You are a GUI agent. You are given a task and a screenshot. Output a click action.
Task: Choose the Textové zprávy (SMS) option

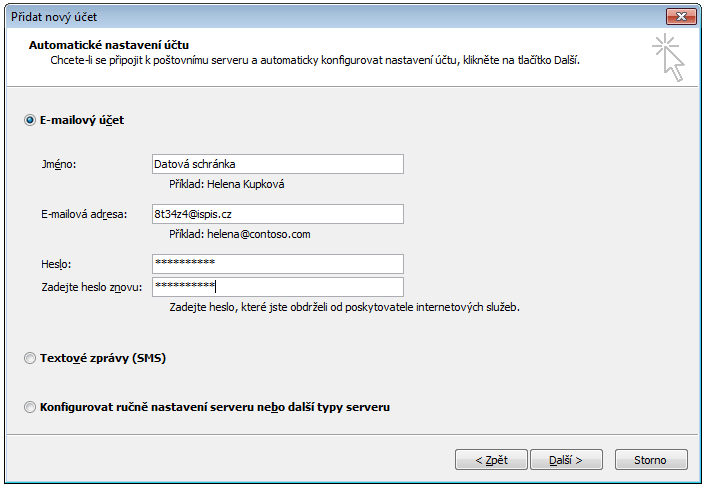29,357
